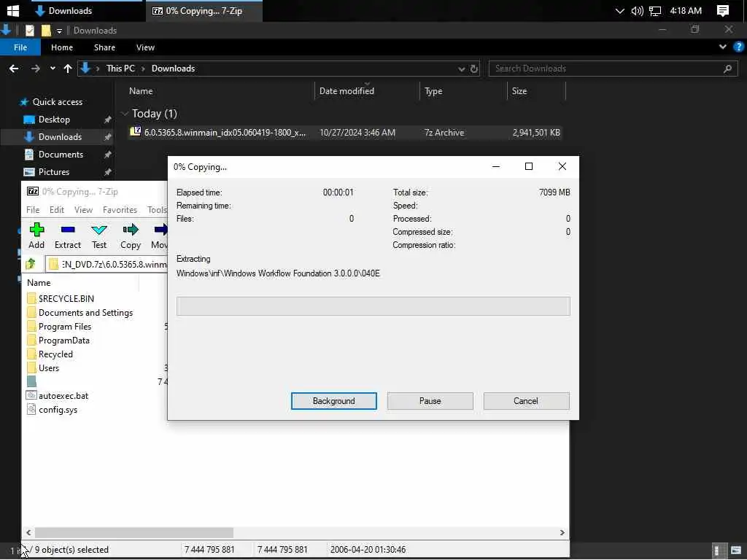Sort by Type column
Viewport: 747px width, 560px height.
click(433, 91)
